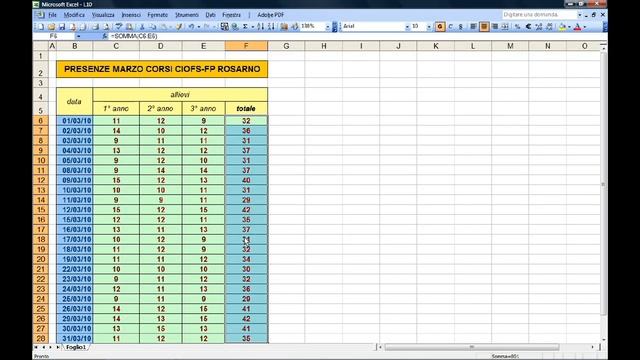The height and width of the screenshot is (360, 640).
Task: Sort descending Z to A
Action: tap(271, 27)
